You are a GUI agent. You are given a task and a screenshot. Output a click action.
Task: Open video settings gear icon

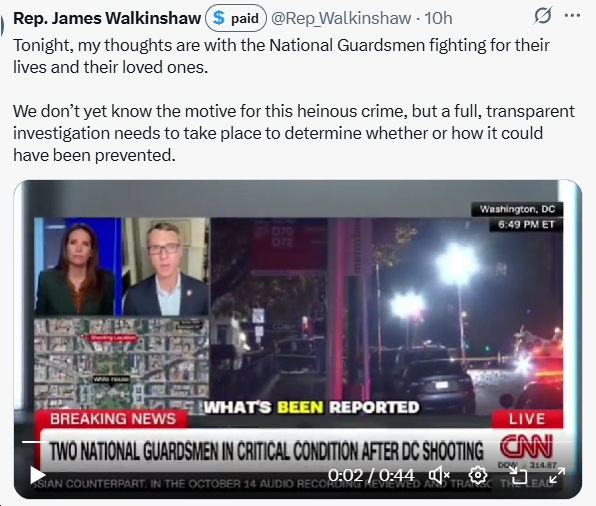click(478, 475)
